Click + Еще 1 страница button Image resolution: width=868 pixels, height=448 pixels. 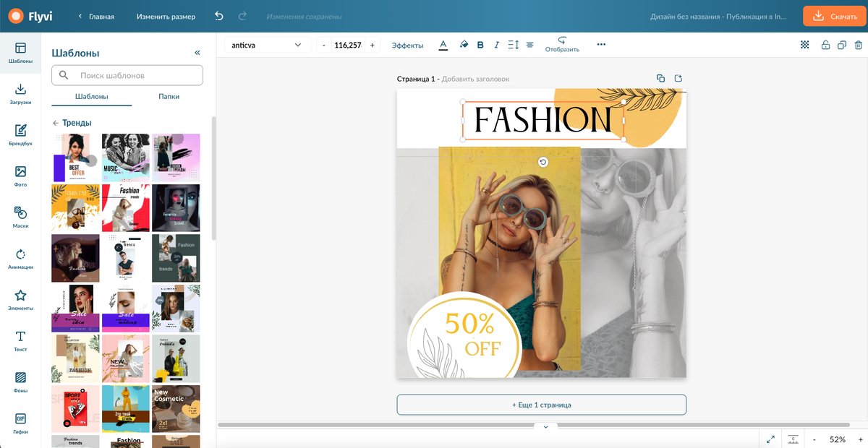click(x=541, y=405)
